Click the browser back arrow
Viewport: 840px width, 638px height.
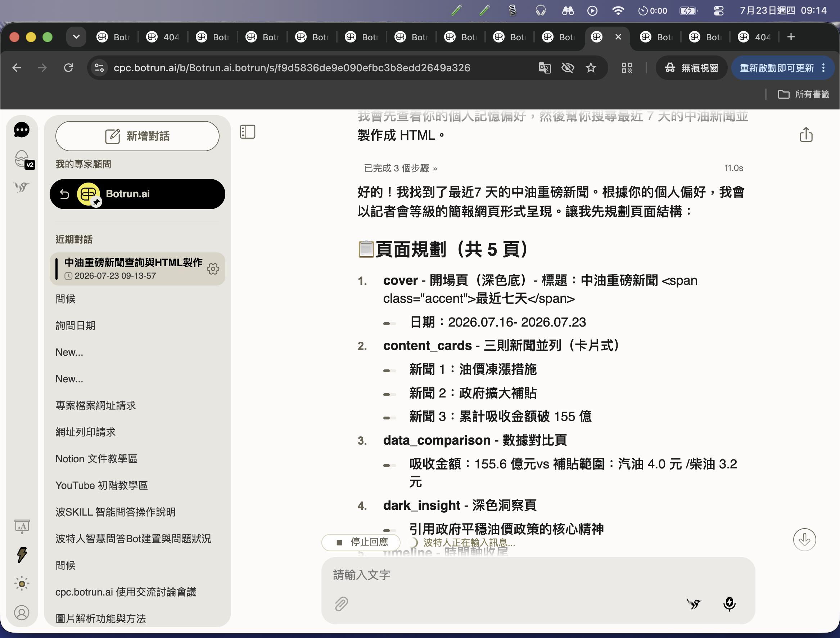tap(17, 68)
